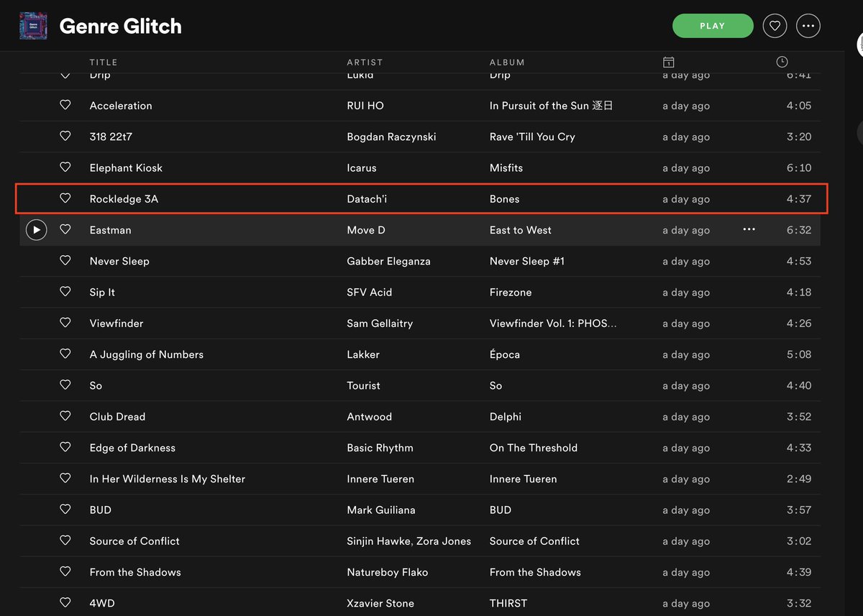The width and height of the screenshot is (863, 616).
Task: Open artist Move D
Action: (x=366, y=230)
